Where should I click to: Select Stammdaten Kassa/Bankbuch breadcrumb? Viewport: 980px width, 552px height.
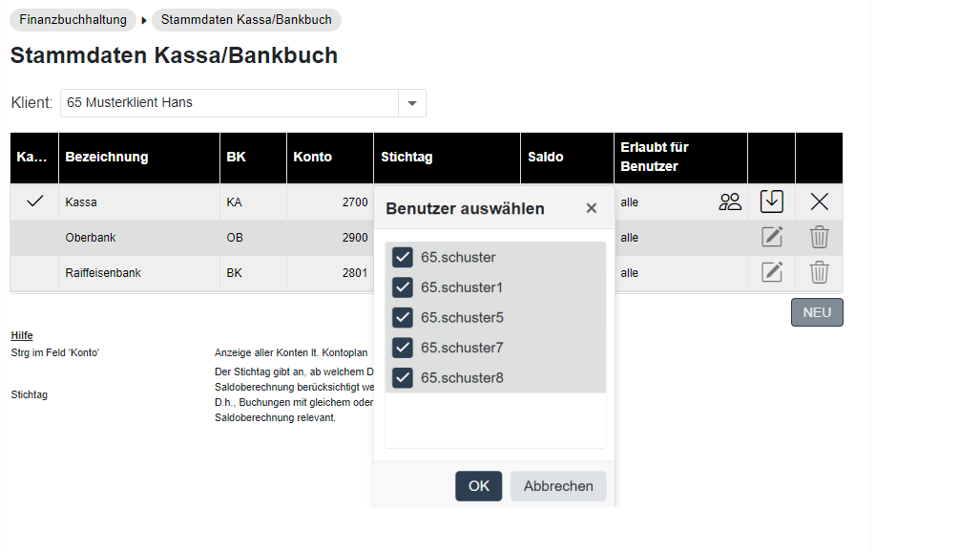coord(246,20)
